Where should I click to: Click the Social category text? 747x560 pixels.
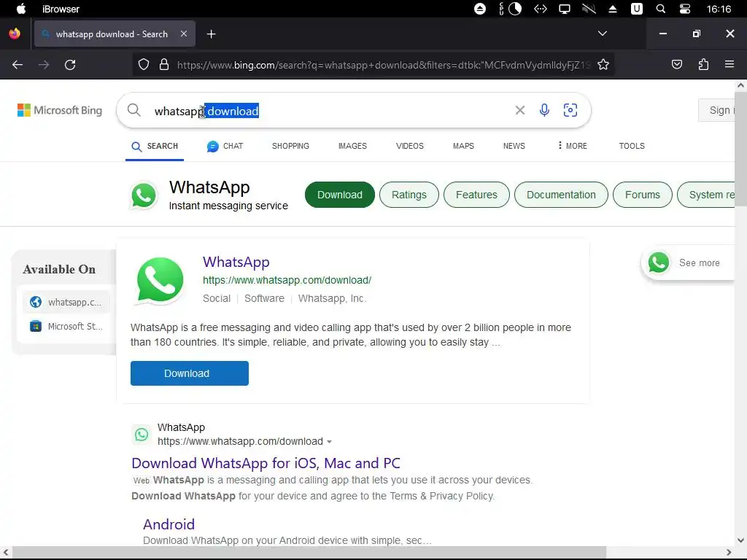click(217, 298)
